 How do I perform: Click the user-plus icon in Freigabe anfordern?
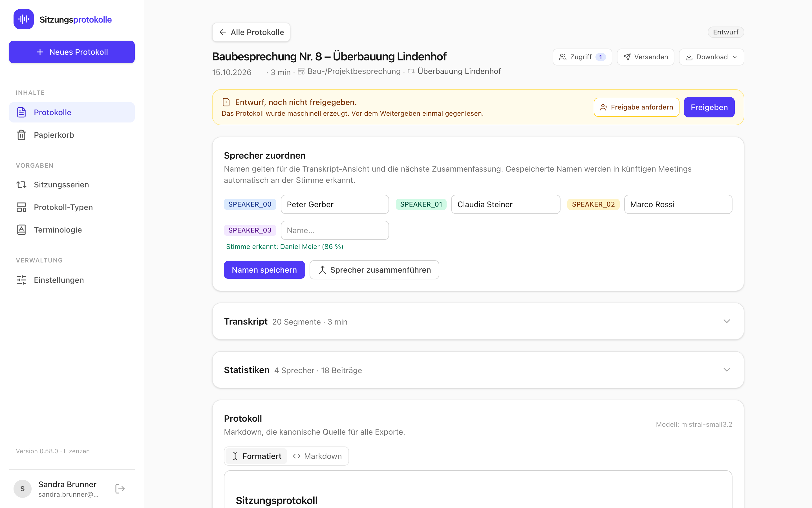point(604,107)
